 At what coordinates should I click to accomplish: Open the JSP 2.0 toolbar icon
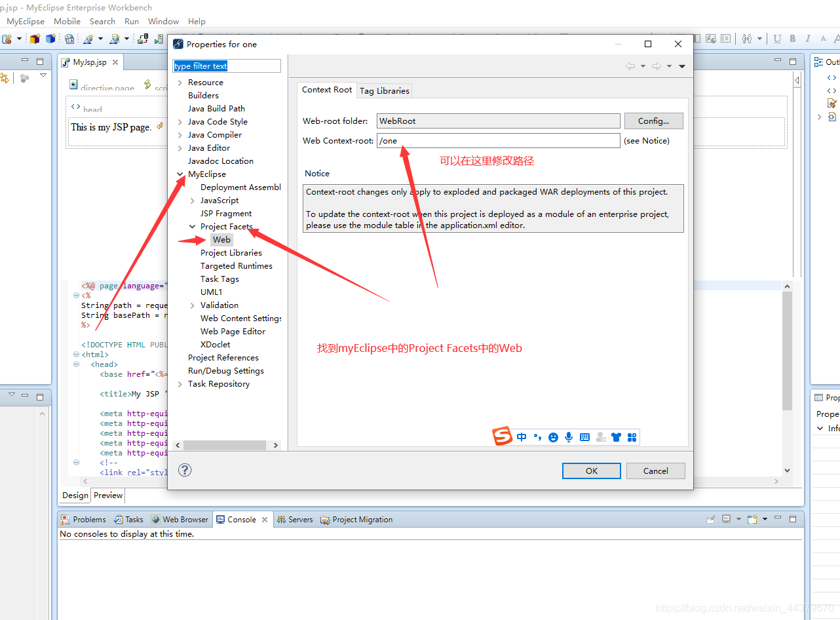pos(68,39)
